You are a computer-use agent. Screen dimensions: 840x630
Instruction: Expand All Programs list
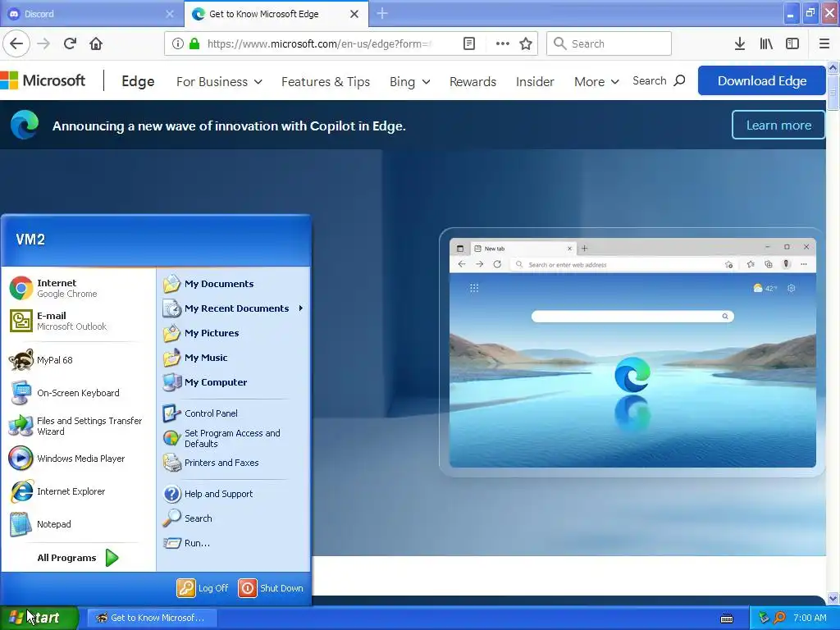[78, 558]
